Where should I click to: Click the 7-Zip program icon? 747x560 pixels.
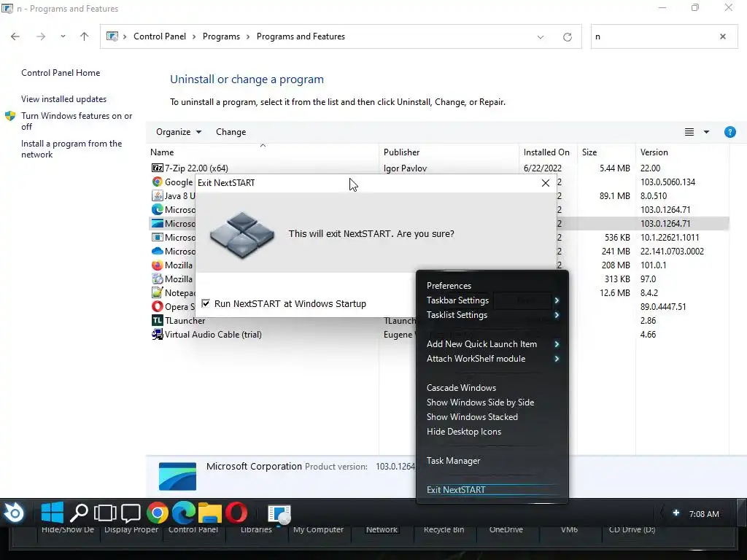(x=158, y=168)
